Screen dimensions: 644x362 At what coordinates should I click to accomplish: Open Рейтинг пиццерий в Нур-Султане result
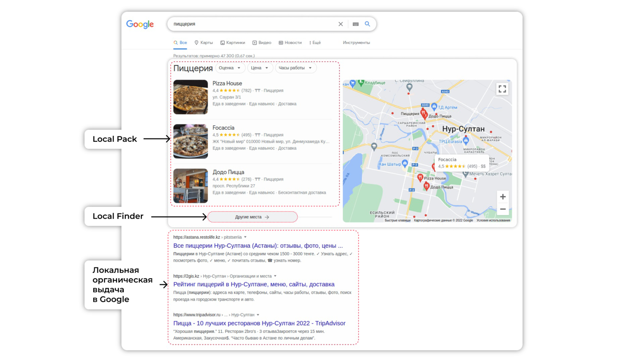pos(254,284)
